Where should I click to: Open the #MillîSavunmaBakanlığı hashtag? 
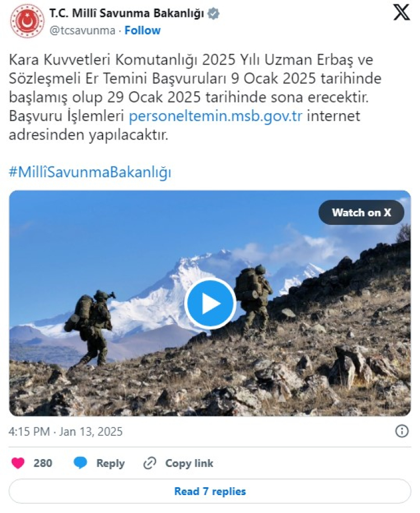[90, 172]
